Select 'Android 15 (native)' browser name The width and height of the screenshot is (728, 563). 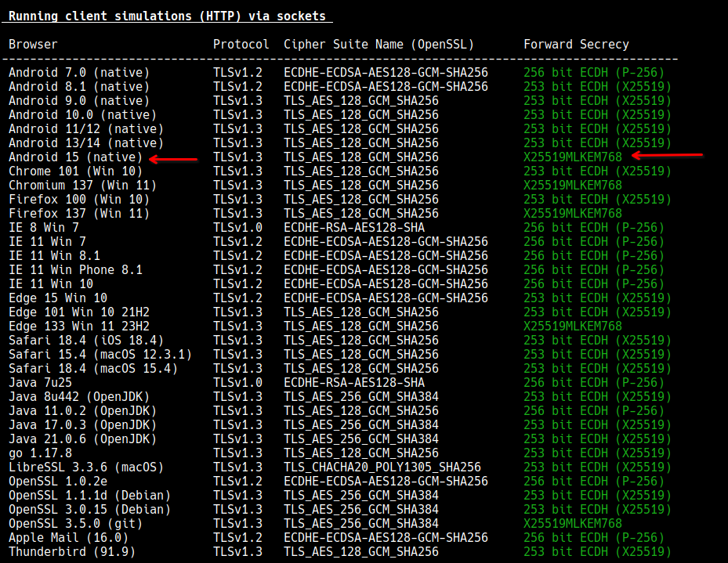coord(76,157)
